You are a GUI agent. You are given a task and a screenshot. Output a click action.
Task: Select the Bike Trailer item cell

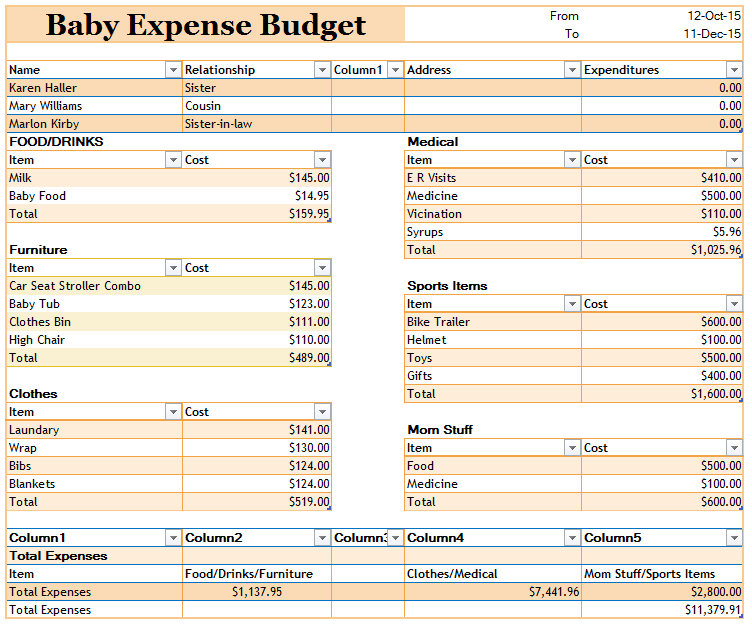(x=493, y=322)
